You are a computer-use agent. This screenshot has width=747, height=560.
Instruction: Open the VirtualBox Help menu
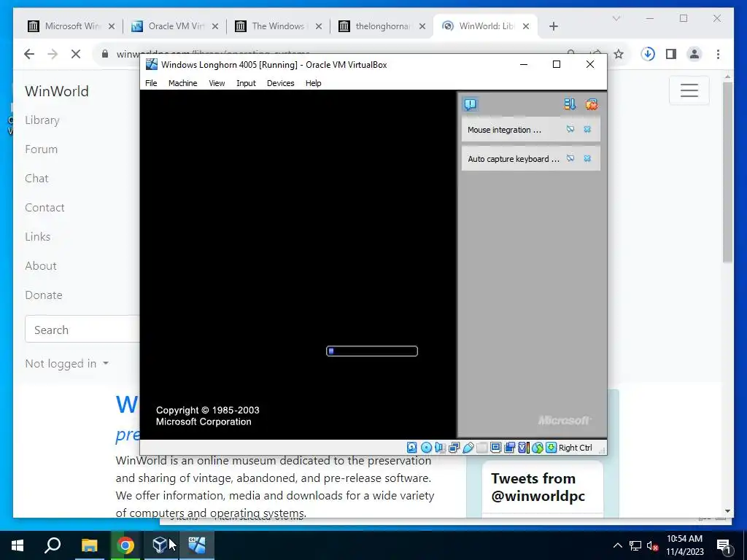[314, 83]
